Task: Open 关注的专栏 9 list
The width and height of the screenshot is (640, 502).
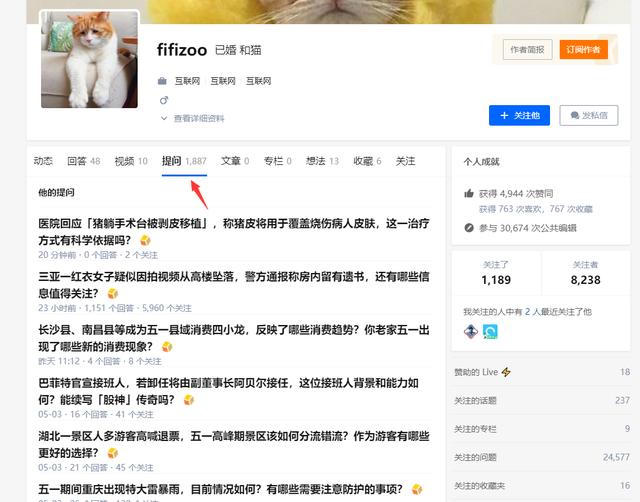Action: pyautogui.click(x=542, y=429)
